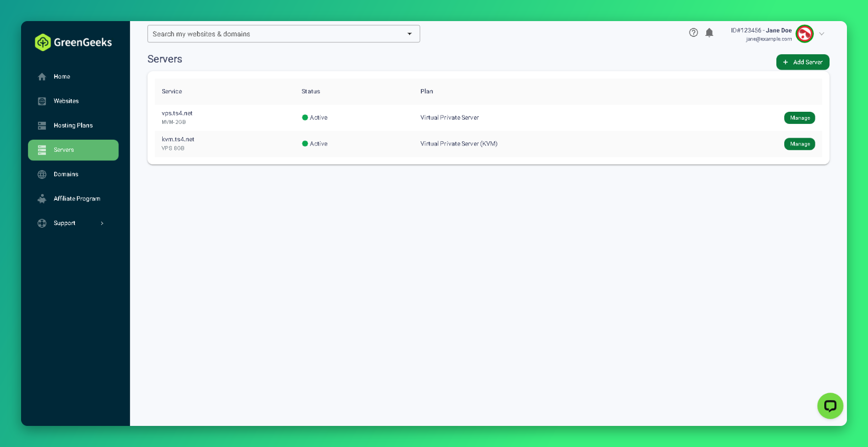Click the Affiliate Program piggy bank icon

pos(42,199)
